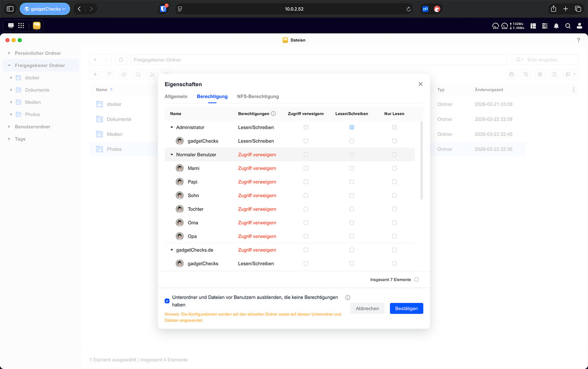The image size is (588, 369).
Task: Click the help question mark icon
Action: (578, 40)
